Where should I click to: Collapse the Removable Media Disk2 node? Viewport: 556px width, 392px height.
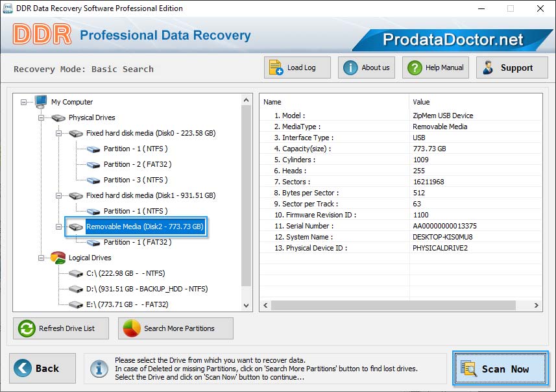(59, 227)
